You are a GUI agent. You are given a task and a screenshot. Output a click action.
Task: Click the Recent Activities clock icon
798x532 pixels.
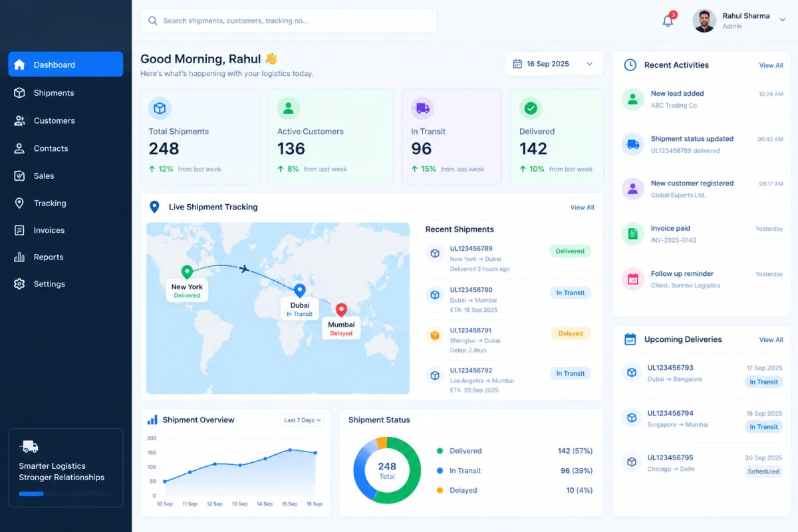point(630,65)
